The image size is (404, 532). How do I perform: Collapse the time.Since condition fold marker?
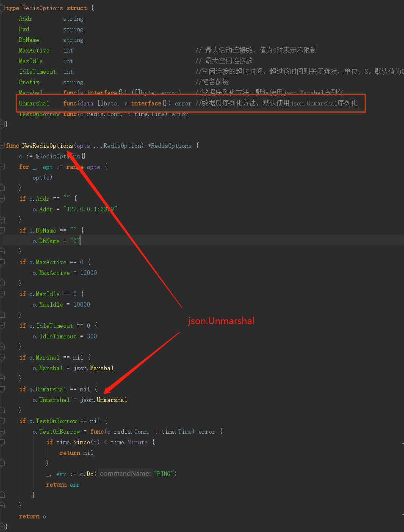3,442
